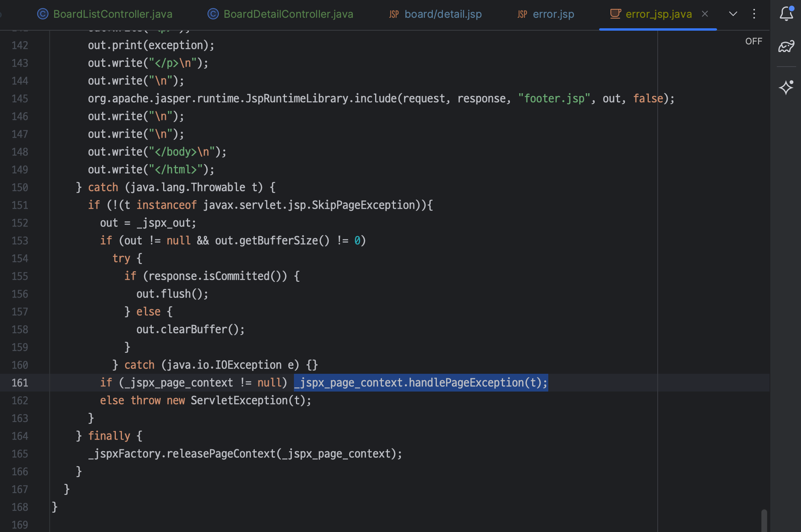This screenshot has width=801, height=532.
Task: Click the vertical scrollbar thumb
Action: [x=764, y=520]
